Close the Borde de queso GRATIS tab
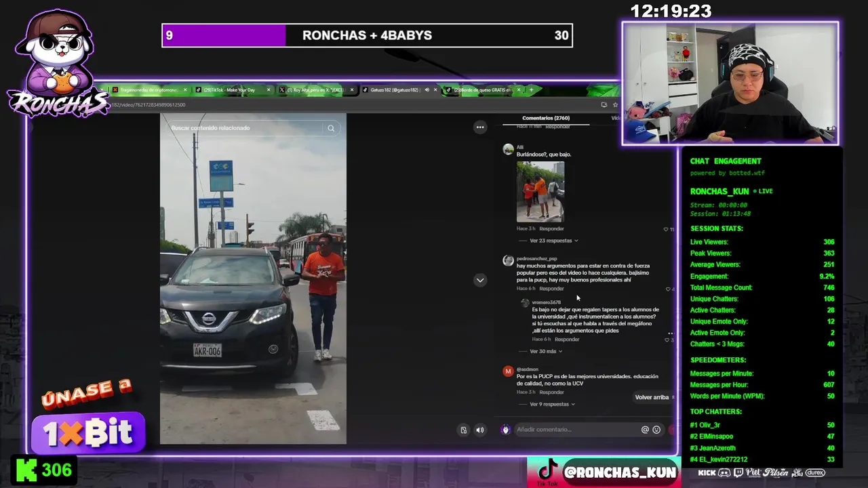Viewport: 868px width, 488px height. pos(519,89)
